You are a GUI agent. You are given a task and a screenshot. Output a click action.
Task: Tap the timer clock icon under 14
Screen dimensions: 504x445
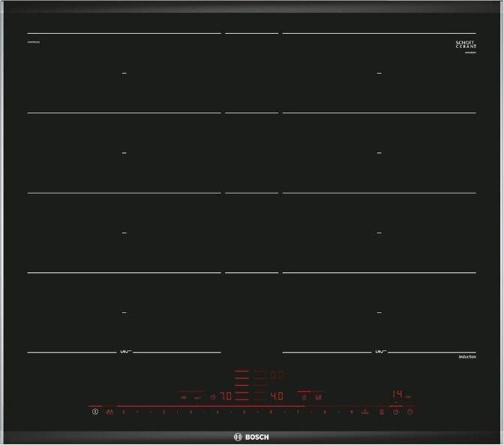tap(395, 412)
